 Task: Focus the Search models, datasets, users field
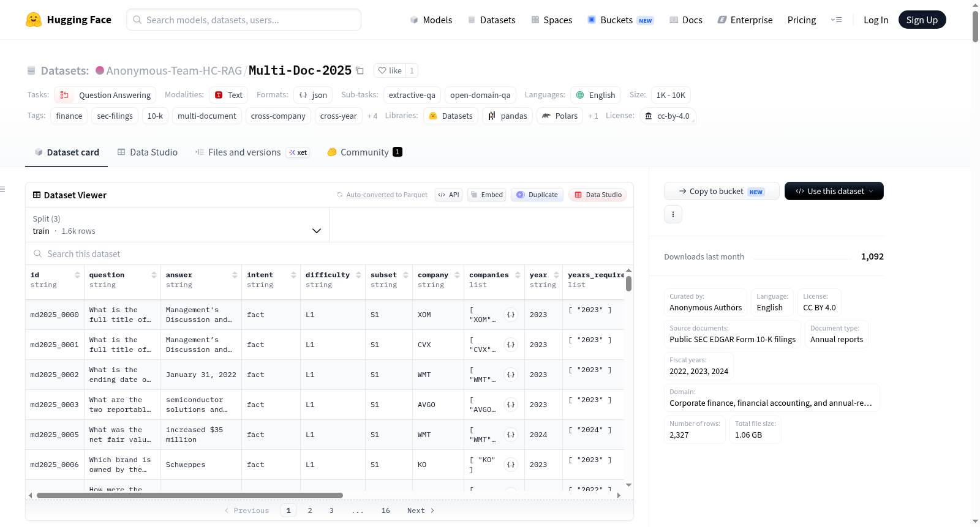point(244,20)
